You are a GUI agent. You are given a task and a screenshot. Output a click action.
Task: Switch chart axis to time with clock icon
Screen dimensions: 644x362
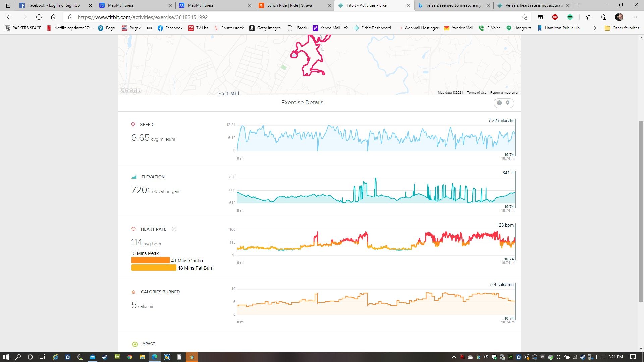[499, 103]
